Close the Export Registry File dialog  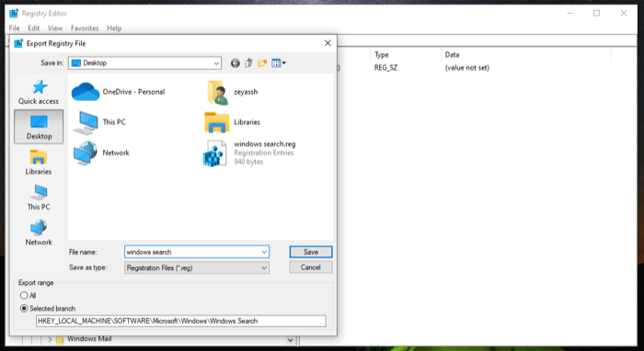(x=328, y=43)
